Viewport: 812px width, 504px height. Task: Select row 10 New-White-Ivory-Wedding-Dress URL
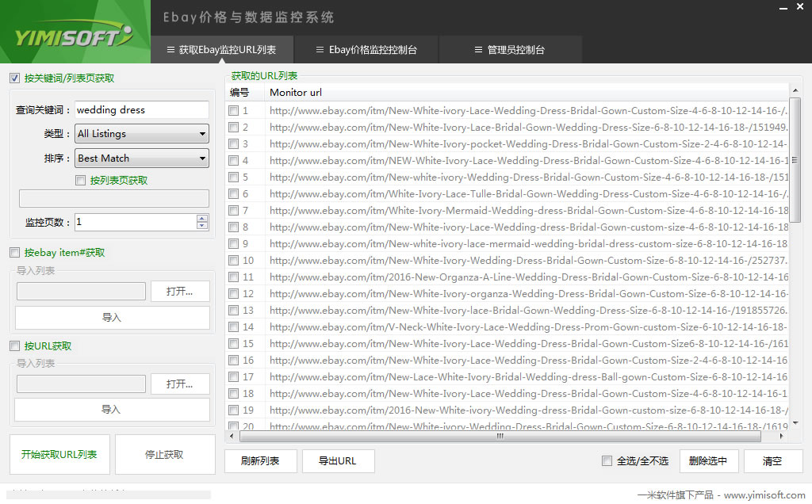coord(528,260)
